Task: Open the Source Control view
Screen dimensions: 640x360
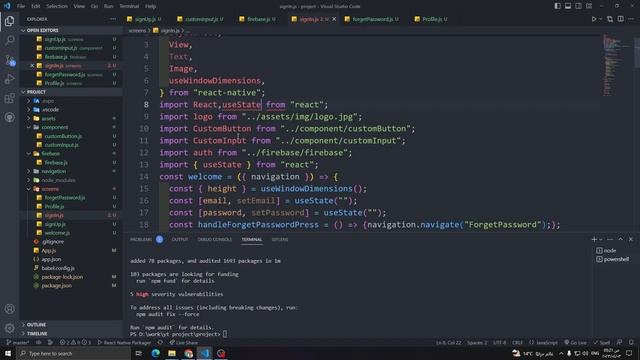Action: pyautogui.click(x=9, y=60)
